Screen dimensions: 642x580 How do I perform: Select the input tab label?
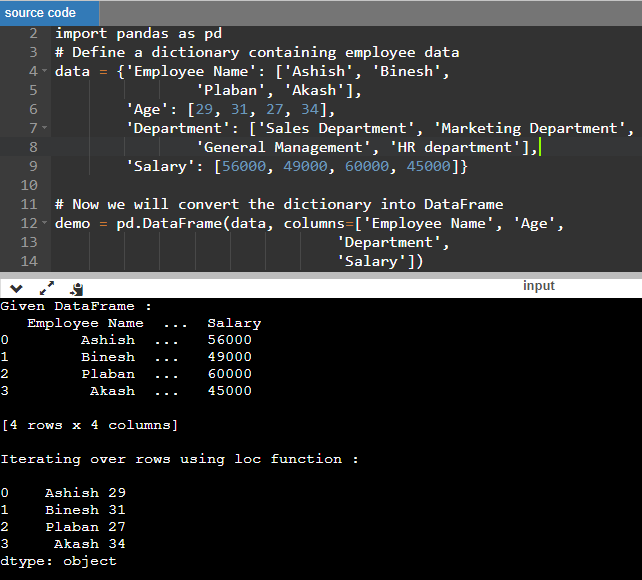[538, 286]
